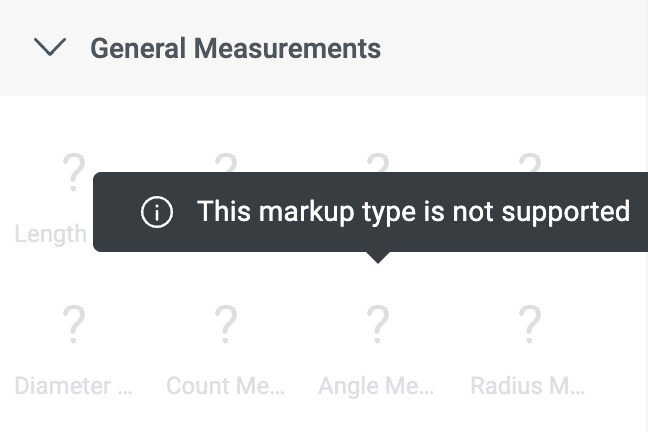Select the Angle Measurement question mark icon
Image resolution: width=648 pixels, height=432 pixels.
377,324
